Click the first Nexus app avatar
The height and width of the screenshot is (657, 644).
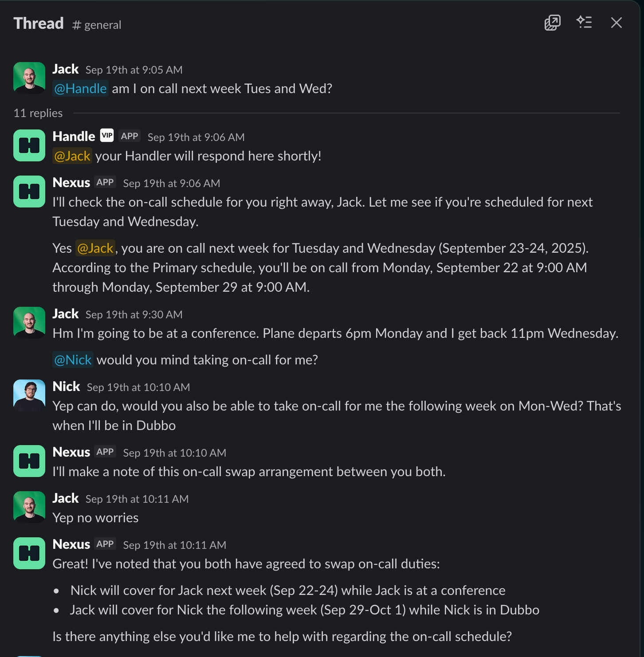pyautogui.click(x=29, y=192)
